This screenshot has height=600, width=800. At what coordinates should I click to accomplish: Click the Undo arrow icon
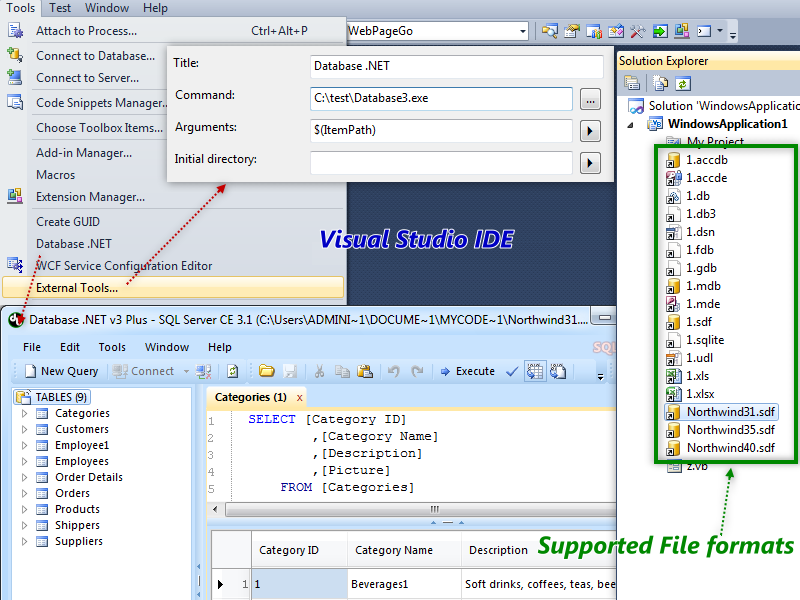[x=393, y=371]
